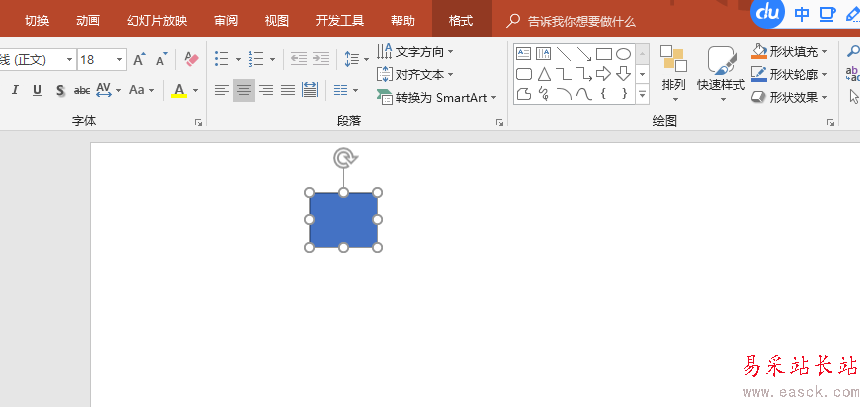Open the 排列 arrange button
This screenshot has height=407, width=860.
coord(674,74)
